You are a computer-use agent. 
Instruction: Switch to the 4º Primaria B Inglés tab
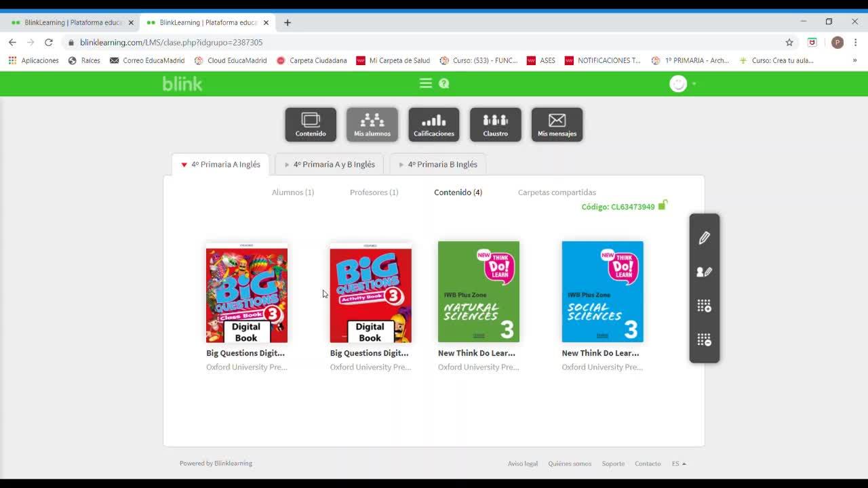[x=438, y=165]
